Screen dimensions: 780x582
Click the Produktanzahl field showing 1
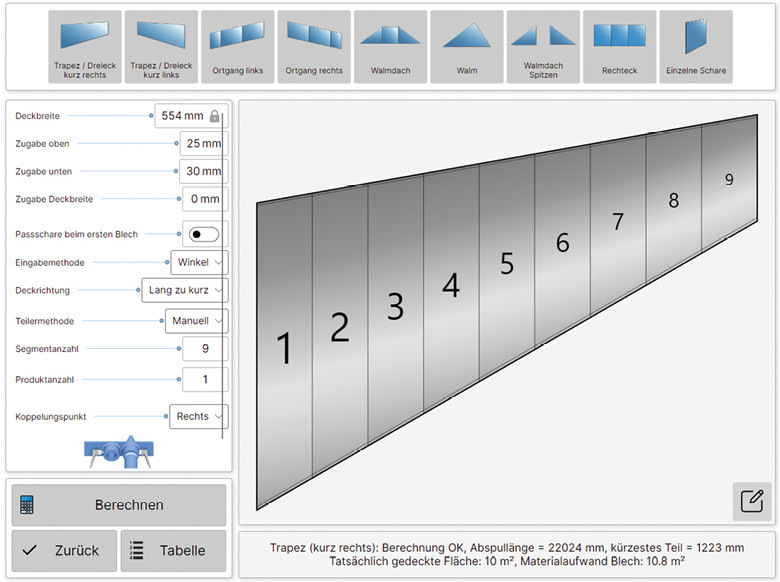pos(205,380)
